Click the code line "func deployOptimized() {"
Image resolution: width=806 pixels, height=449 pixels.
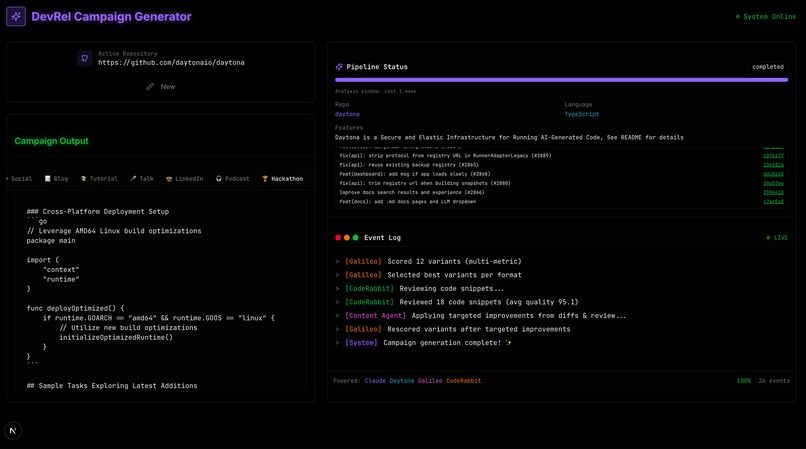(x=76, y=309)
